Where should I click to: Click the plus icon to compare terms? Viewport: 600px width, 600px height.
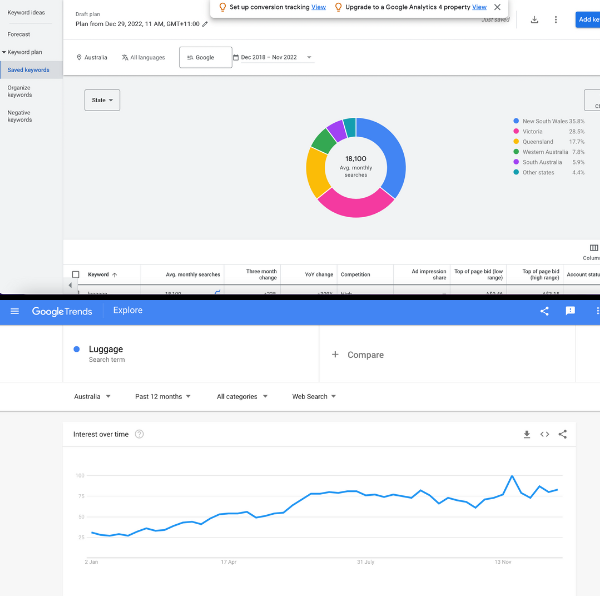pyautogui.click(x=335, y=354)
